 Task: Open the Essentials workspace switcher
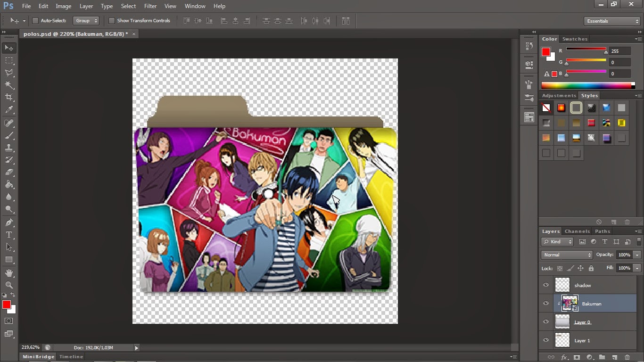click(611, 21)
